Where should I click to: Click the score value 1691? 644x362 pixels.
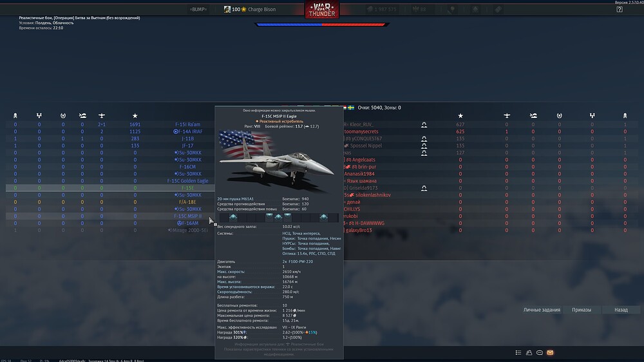click(x=135, y=124)
